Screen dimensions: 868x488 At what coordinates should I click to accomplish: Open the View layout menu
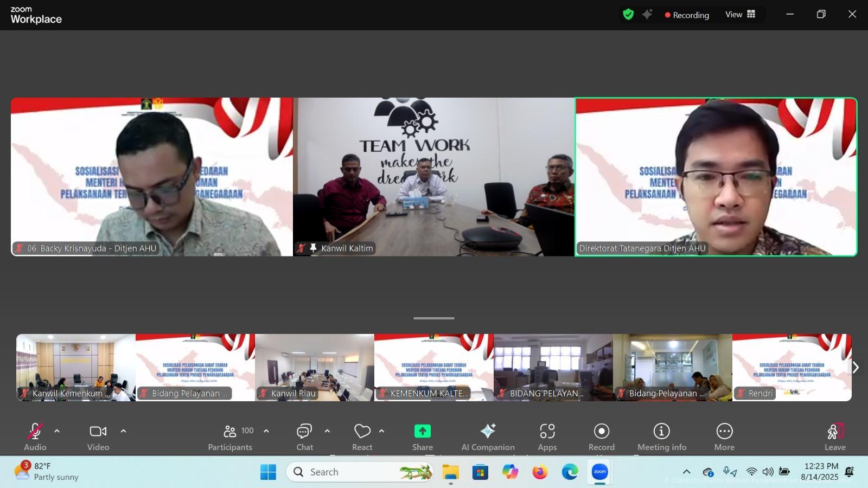(741, 15)
